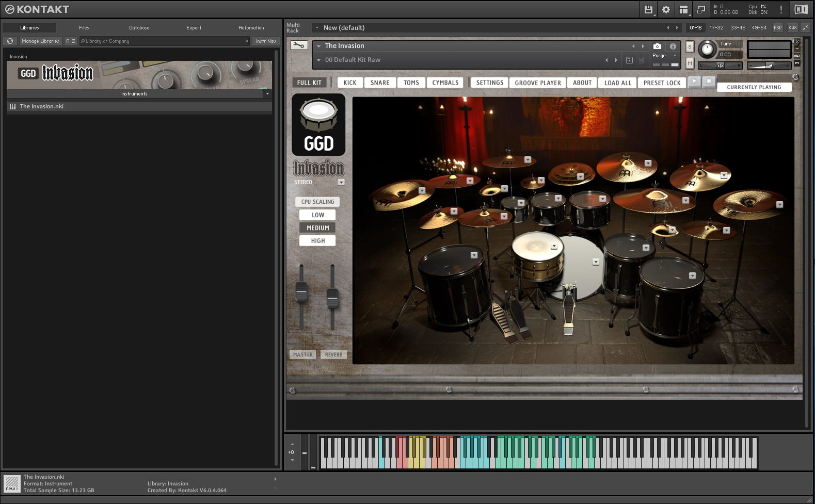This screenshot has width=815, height=504.
Task: Click Instr Nav button
Action: click(x=266, y=41)
